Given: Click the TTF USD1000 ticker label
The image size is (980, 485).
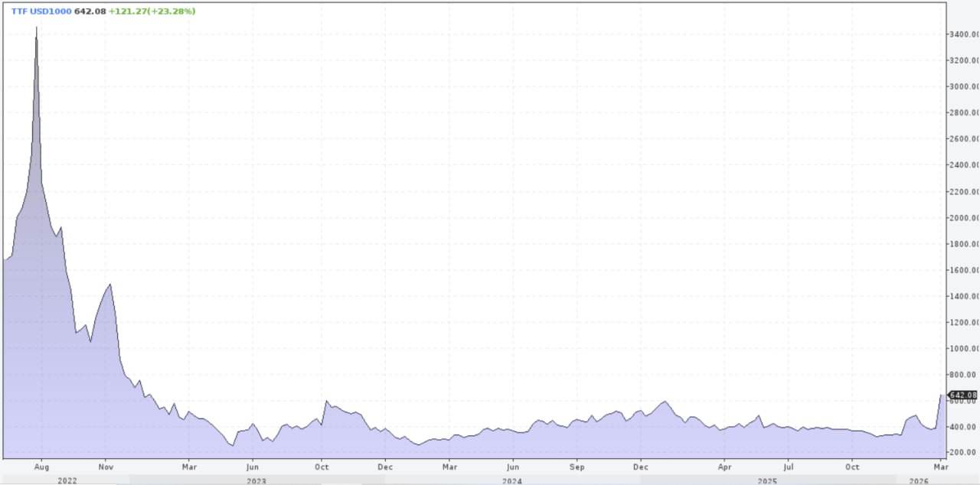Looking at the screenshot, I should click(x=41, y=11).
